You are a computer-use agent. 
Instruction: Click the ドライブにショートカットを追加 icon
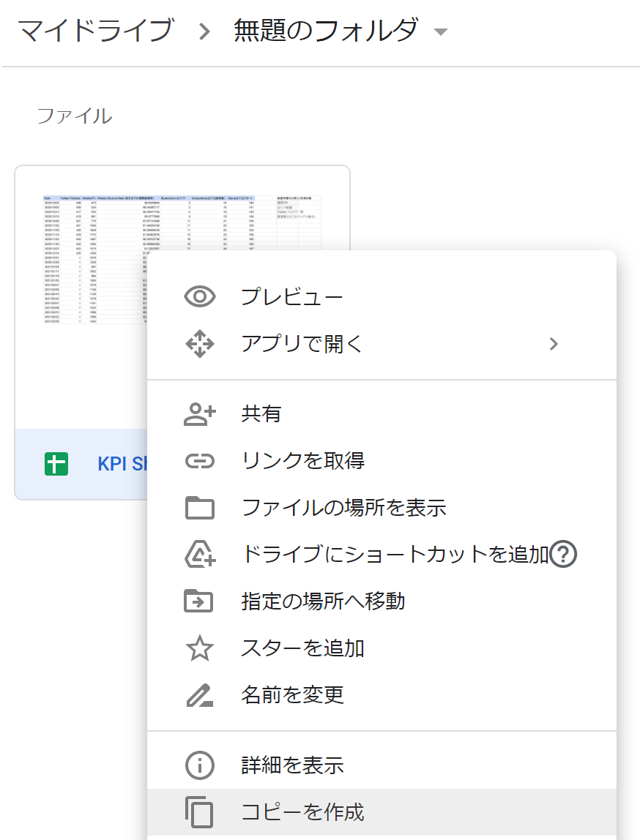pyautogui.click(x=198, y=555)
